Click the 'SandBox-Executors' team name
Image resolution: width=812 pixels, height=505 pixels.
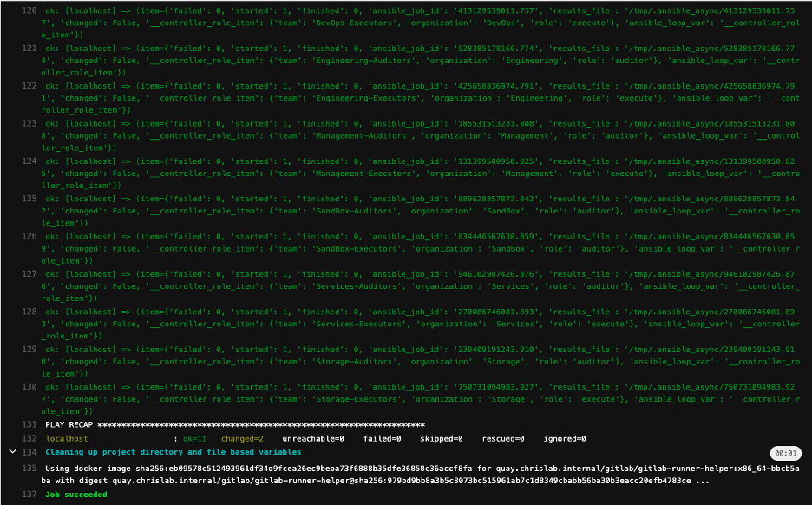click(x=357, y=249)
